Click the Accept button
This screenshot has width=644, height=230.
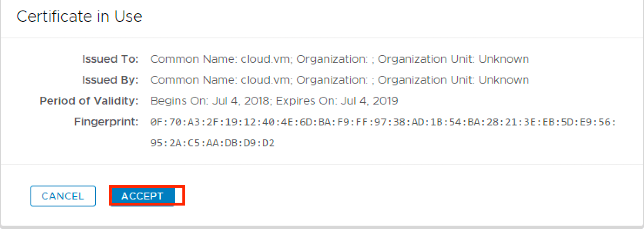(142, 196)
